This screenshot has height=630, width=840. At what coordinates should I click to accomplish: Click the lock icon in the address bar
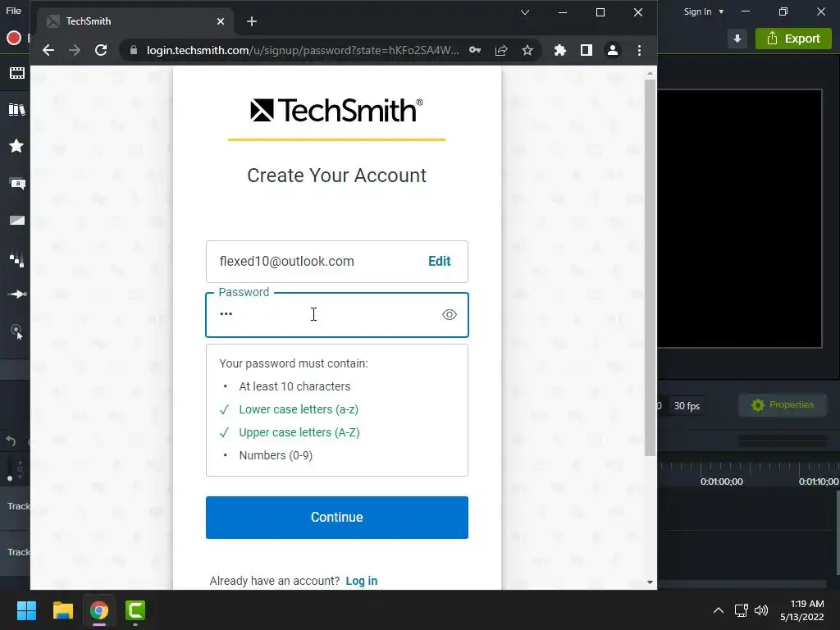click(134, 50)
